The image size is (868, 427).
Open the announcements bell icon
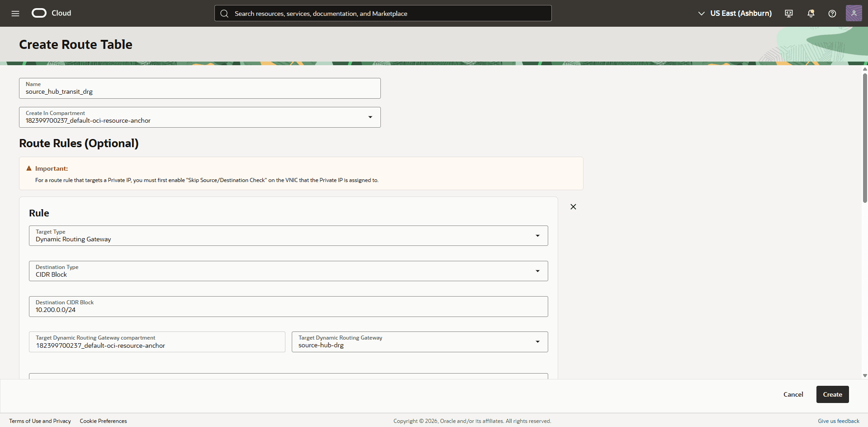coord(811,14)
